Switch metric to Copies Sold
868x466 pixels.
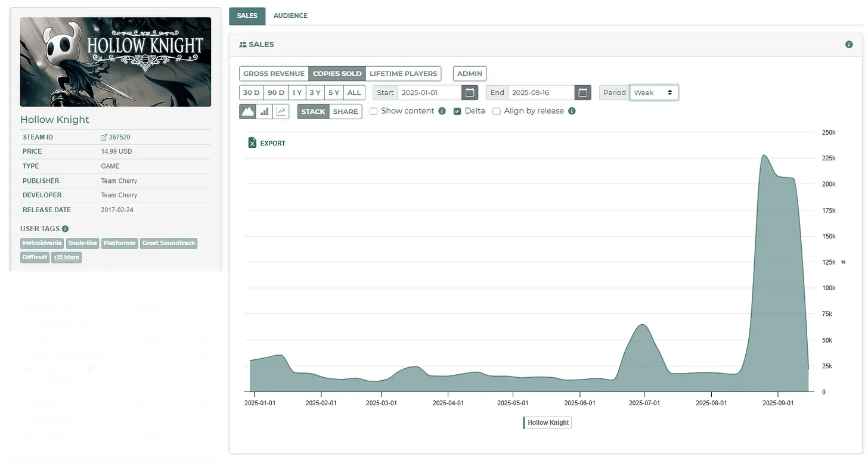pos(337,74)
